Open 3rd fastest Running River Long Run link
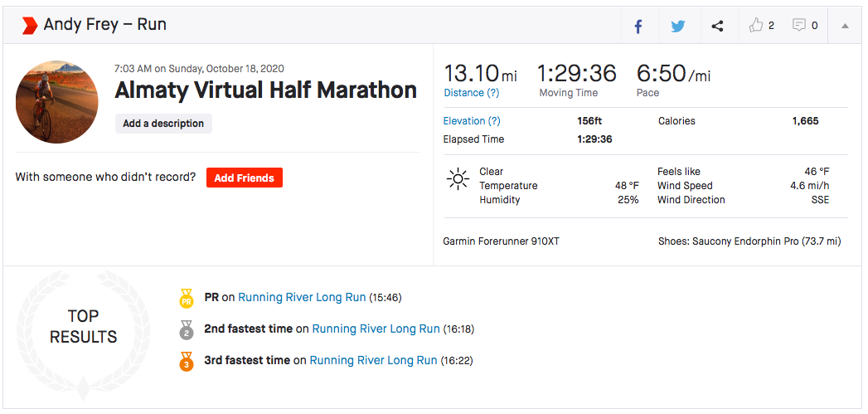This screenshot has width=868, height=414. coord(373,360)
